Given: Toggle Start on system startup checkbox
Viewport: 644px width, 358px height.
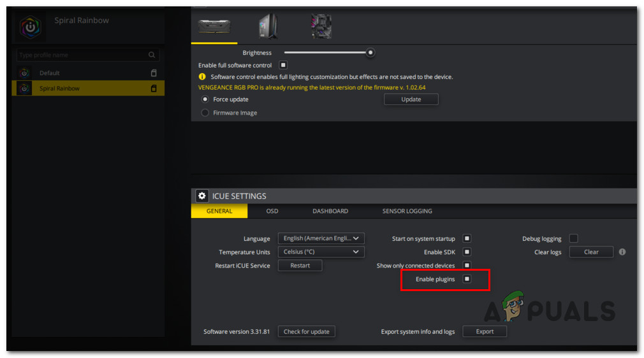Looking at the screenshot, I should tap(467, 238).
